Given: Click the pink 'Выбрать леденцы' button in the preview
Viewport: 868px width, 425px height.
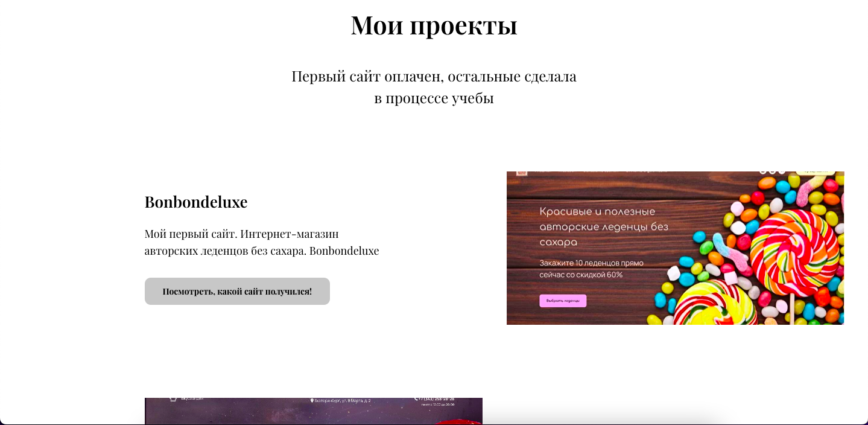Looking at the screenshot, I should coord(563,301).
